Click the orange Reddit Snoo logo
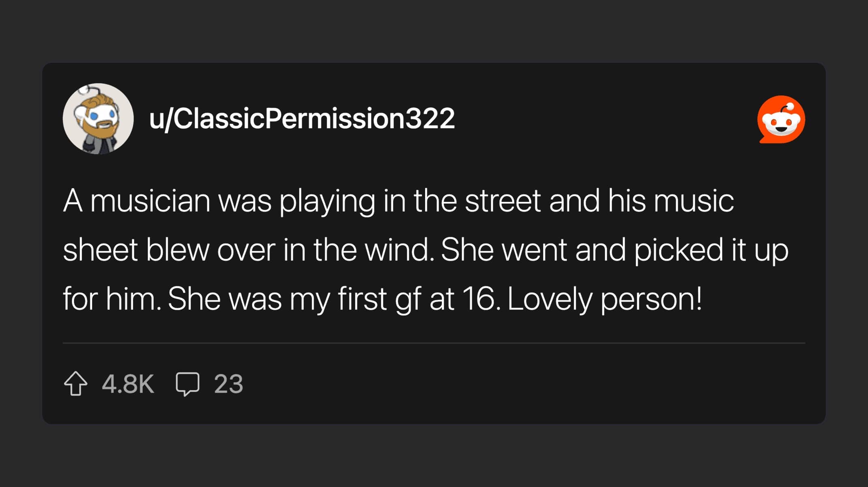Viewport: 868px width, 487px height. point(781,122)
